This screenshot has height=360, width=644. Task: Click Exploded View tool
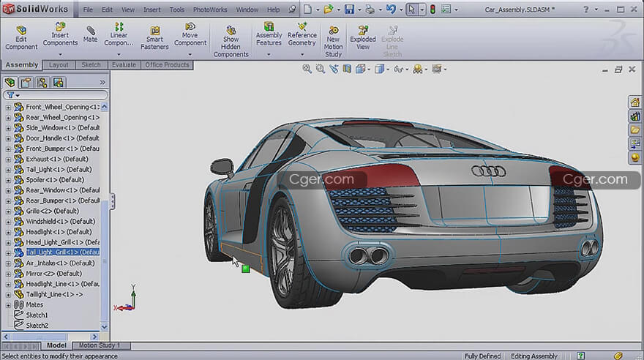pos(363,37)
